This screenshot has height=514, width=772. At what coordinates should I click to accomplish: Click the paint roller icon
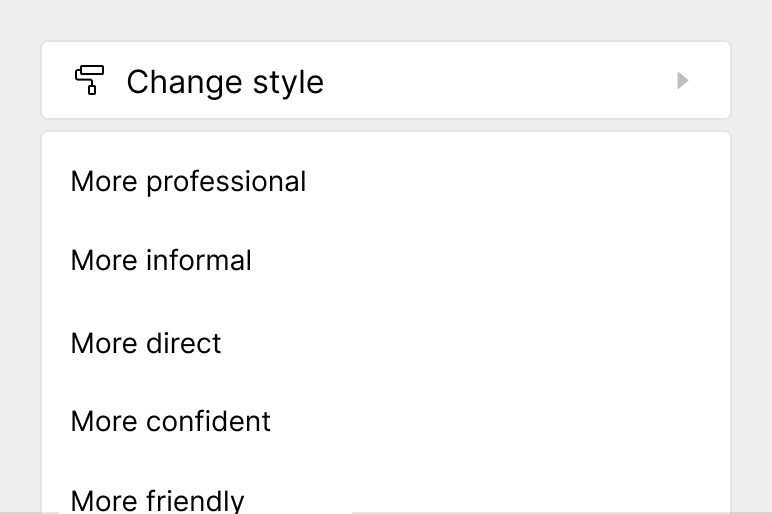coord(90,80)
